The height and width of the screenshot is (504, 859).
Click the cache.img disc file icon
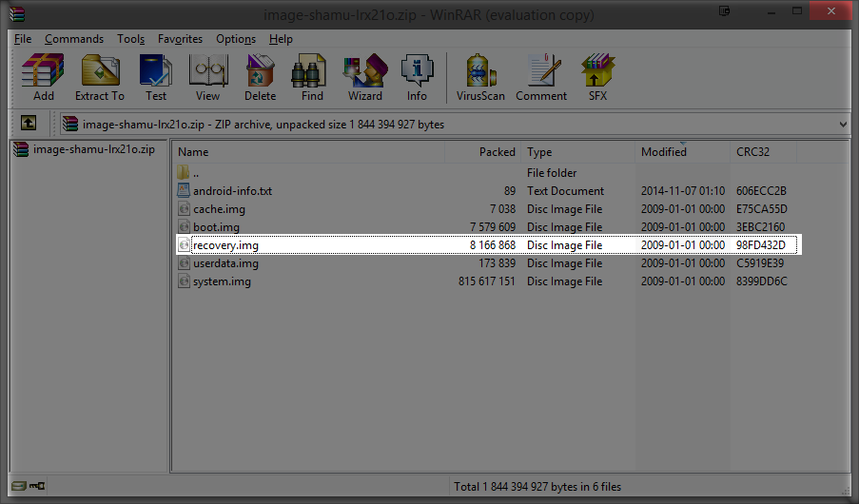[x=184, y=208]
